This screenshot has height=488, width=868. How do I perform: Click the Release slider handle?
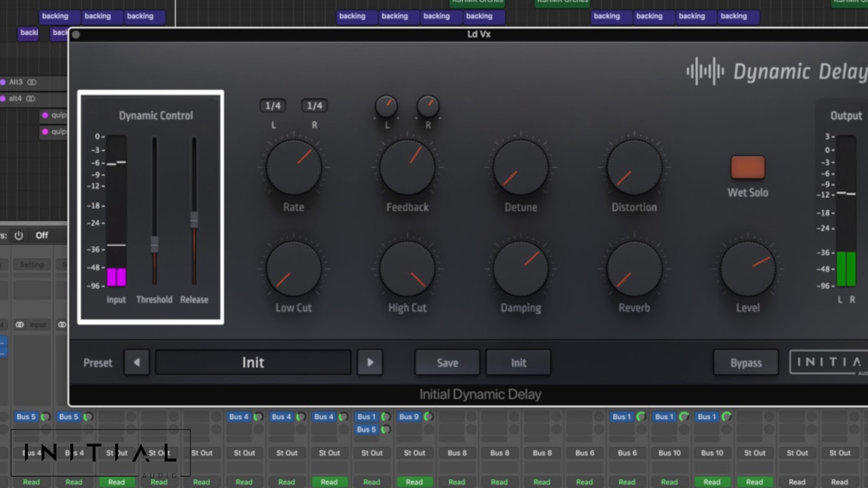pos(194,219)
